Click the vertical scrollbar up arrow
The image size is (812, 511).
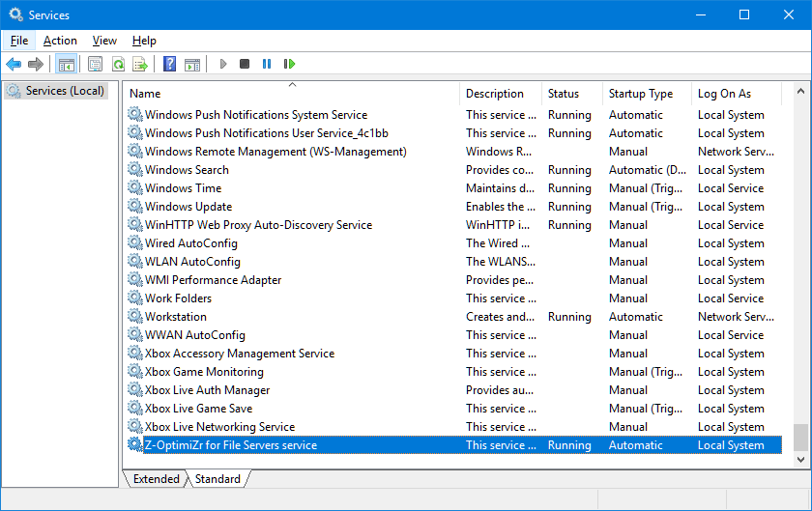click(800, 90)
